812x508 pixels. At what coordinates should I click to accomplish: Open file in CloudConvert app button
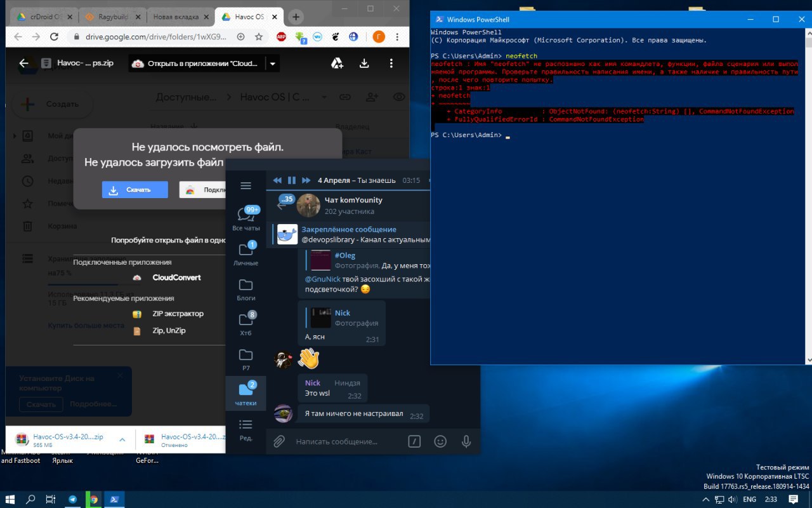point(196,63)
